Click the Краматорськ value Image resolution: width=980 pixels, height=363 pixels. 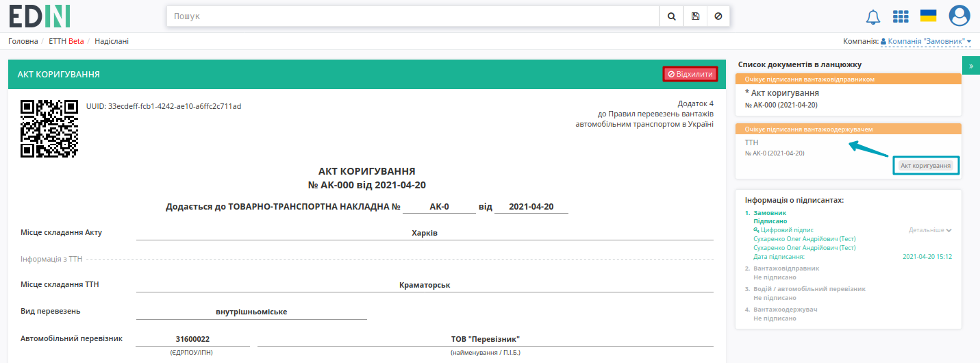coord(425,285)
